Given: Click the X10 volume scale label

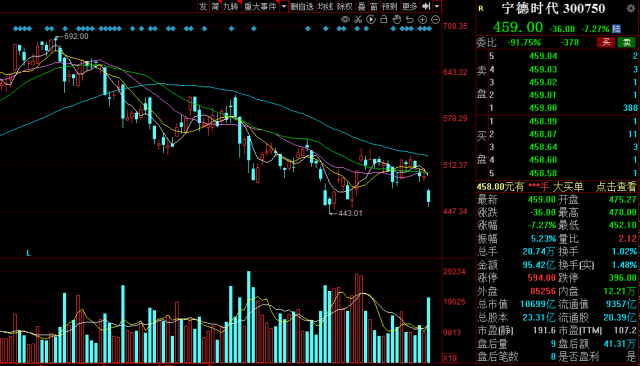Looking at the screenshot, I should 450,358.
